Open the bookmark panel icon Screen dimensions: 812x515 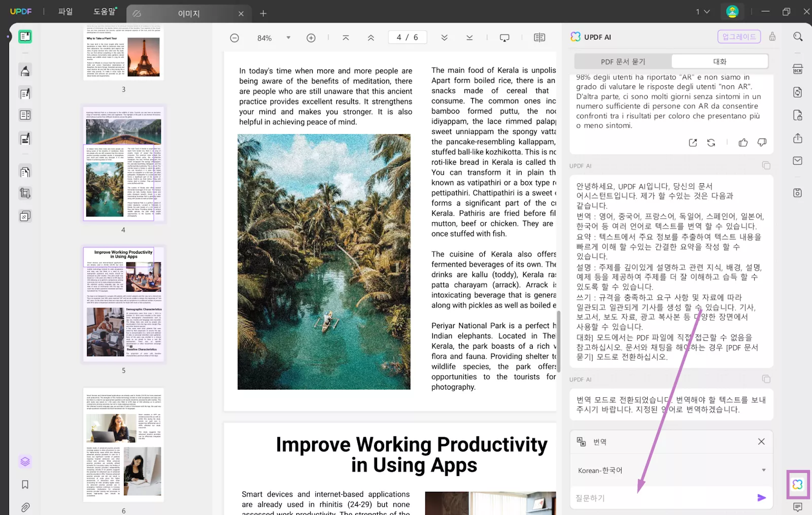(25, 485)
